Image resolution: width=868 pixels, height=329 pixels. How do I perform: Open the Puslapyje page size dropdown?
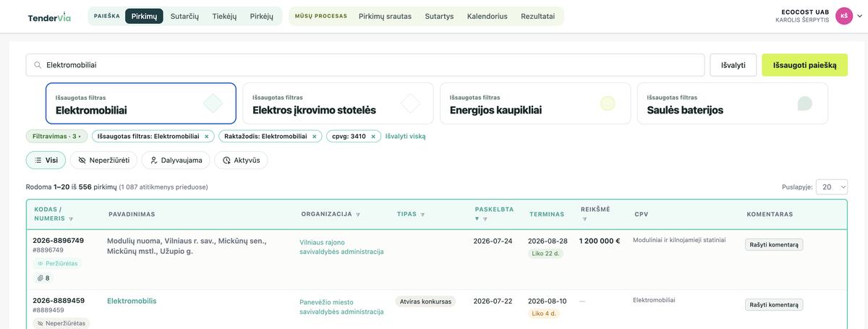pyautogui.click(x=831, y=187)
